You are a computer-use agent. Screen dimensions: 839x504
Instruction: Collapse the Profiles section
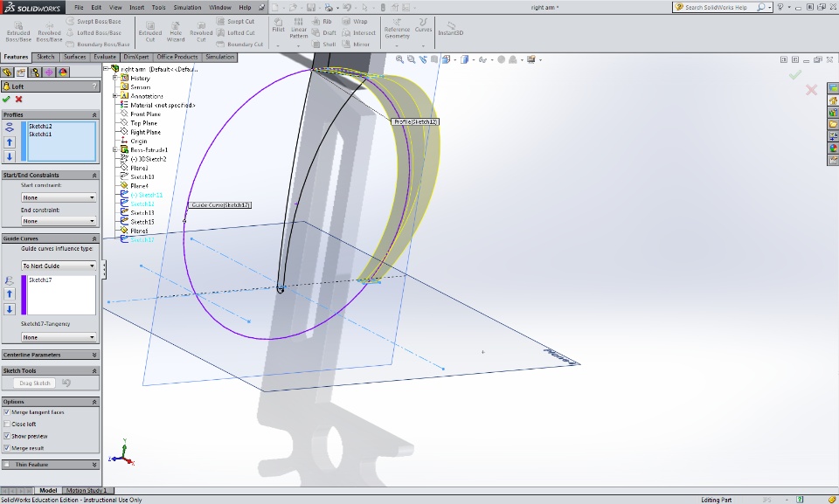(94, 114)
